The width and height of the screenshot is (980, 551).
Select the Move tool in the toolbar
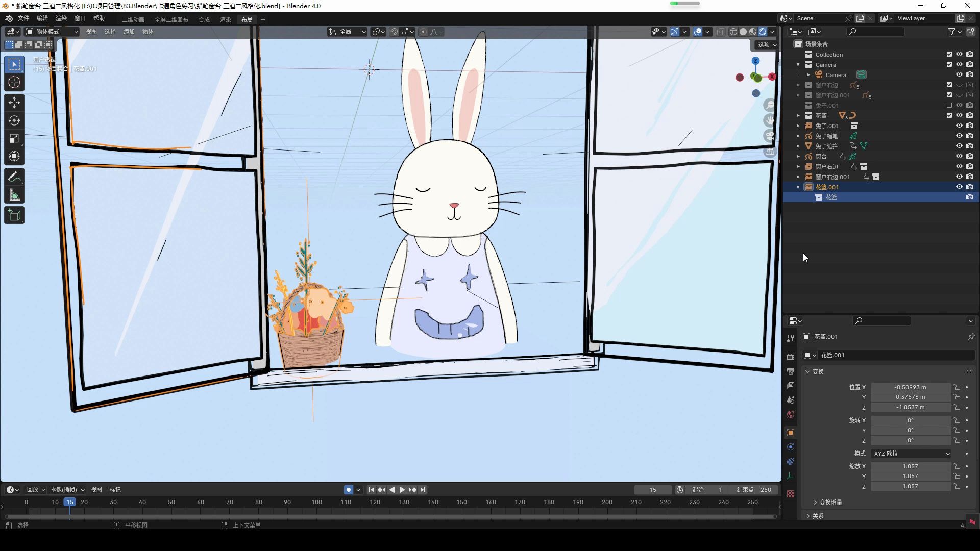(x=14, y=102)
